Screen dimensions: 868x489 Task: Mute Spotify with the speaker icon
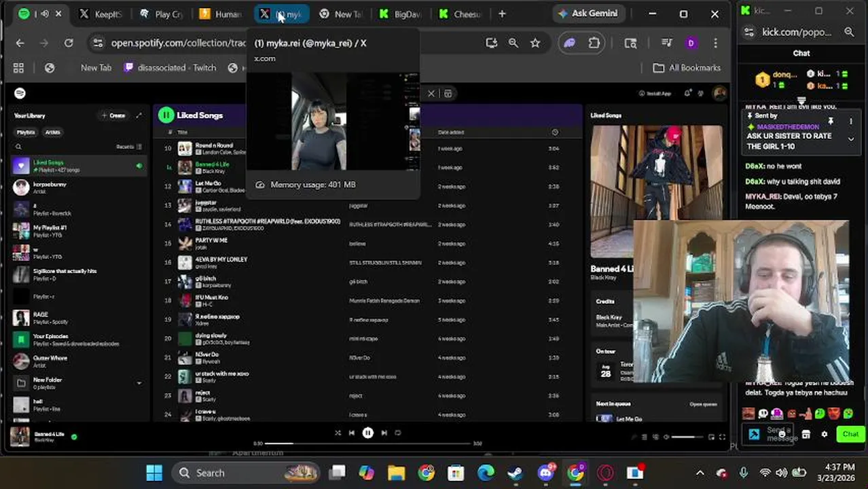[666, 437]
